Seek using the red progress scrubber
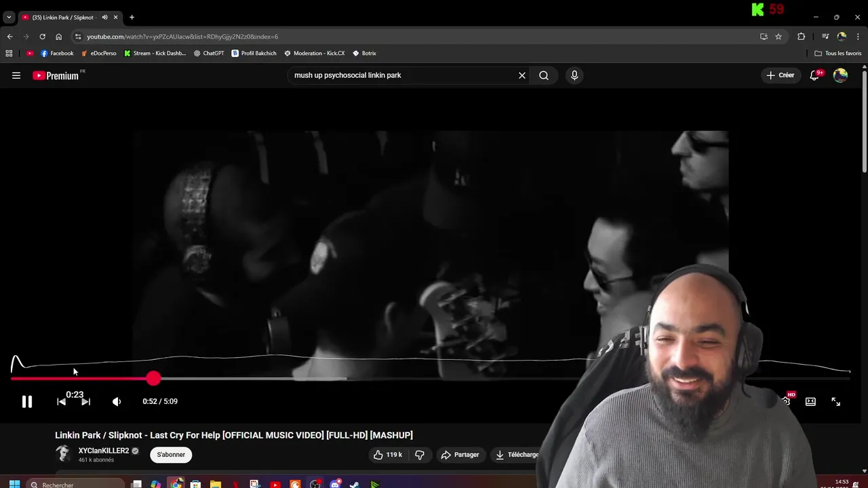The width and height of the screenshot is (868, 488). [153, 378]
